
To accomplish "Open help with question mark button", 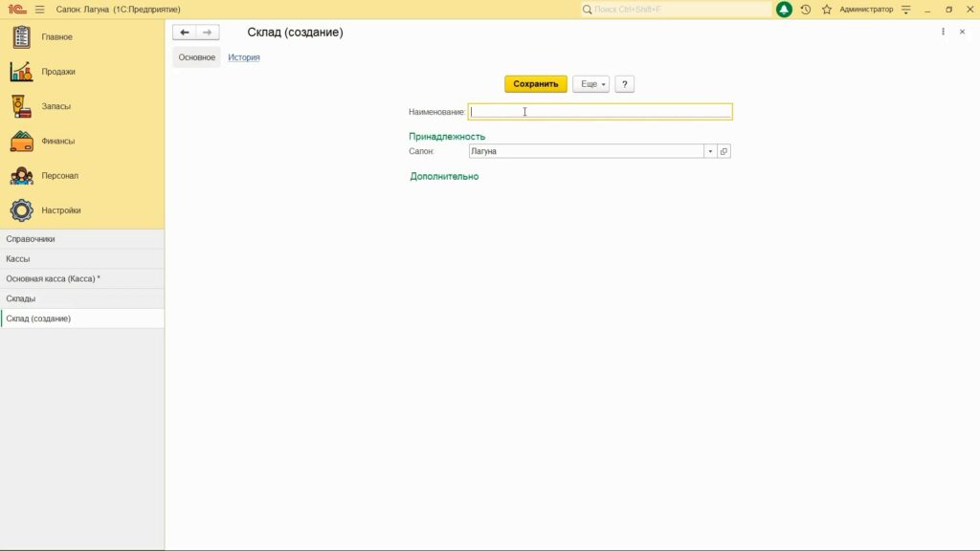I will [x=624, y=84].
